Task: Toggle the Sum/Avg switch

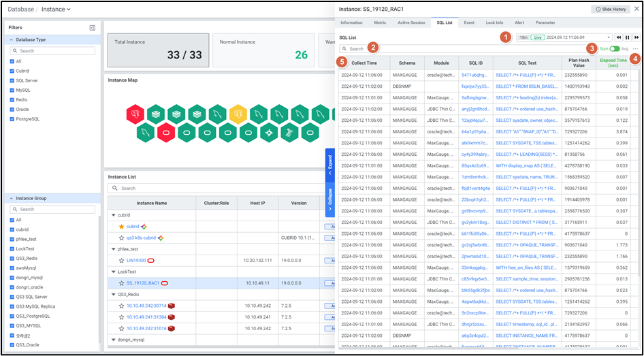Action: (615, 49)
